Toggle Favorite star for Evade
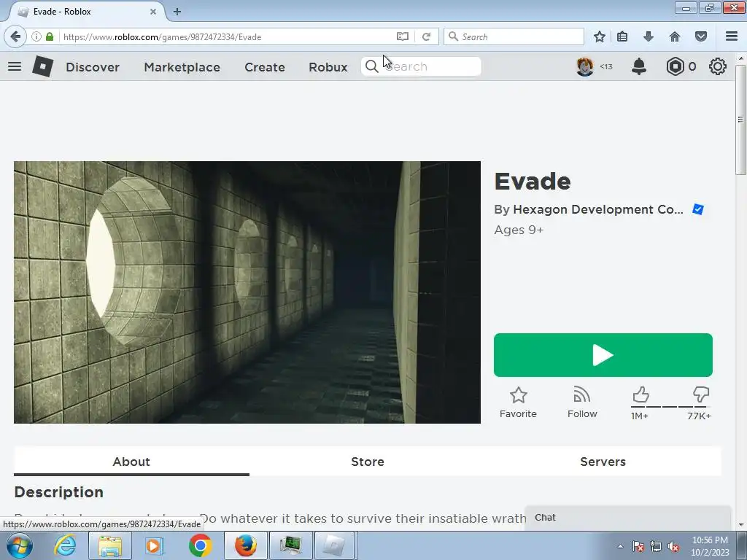 [519, 402]
